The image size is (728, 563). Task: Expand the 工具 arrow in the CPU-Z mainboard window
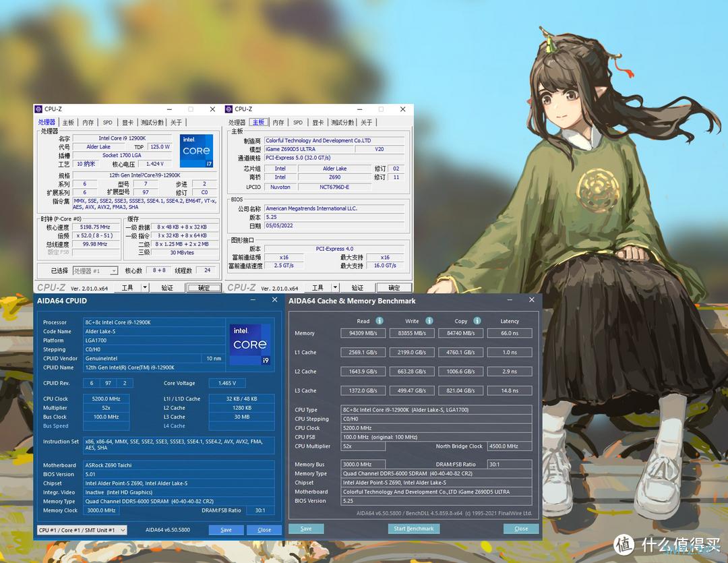[x=335, y=287]
